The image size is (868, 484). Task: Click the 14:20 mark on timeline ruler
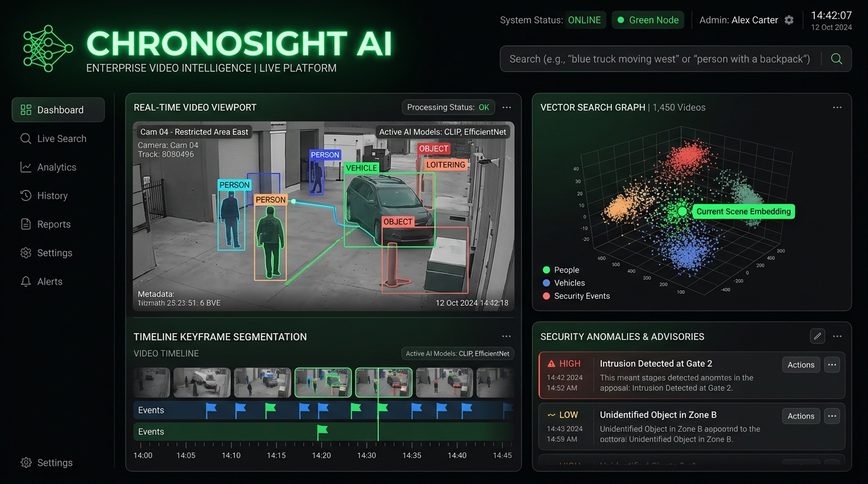click(x=321, y=455)
